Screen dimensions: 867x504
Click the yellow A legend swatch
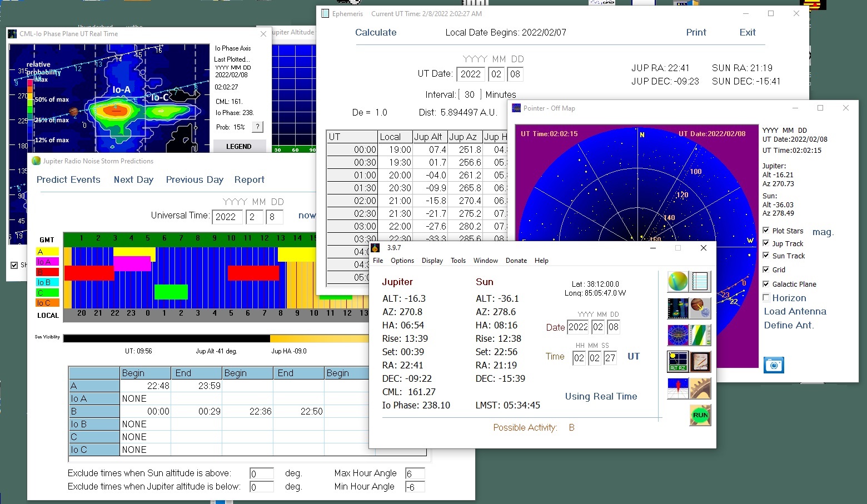tap(47, 252)
